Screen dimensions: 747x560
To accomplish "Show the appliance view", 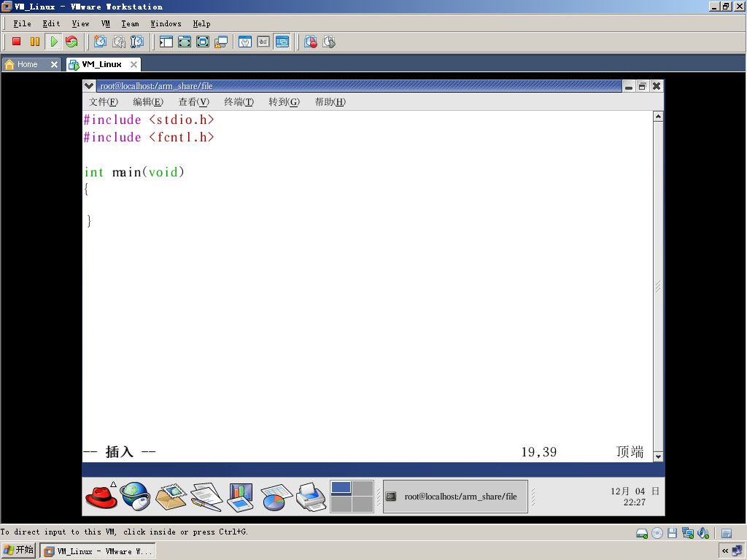I will coord(263,42).
